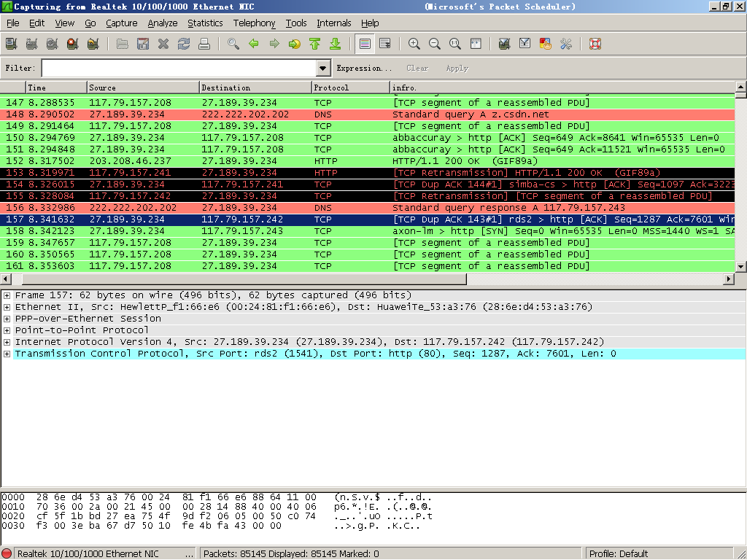Image resolution: width=747 pixels, height=560 pixels.
Task: Click the red capture status indicator
Action: pyautogui.click(x=6, y=553)
